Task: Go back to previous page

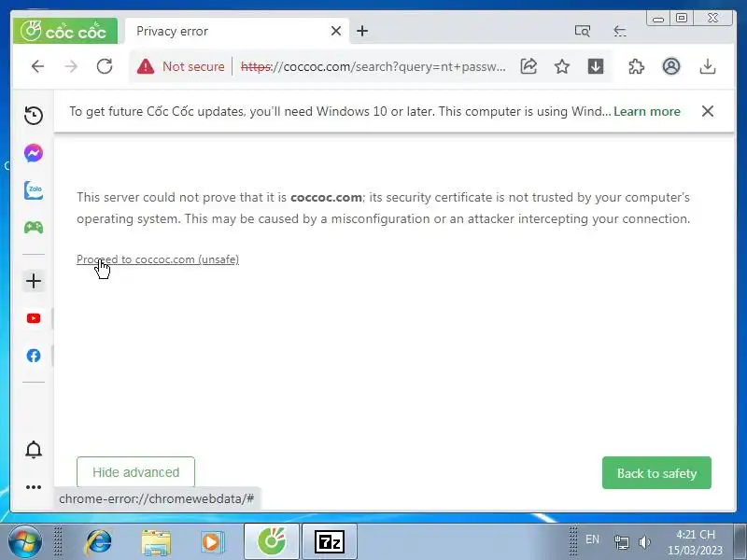Action: point(37,66)
